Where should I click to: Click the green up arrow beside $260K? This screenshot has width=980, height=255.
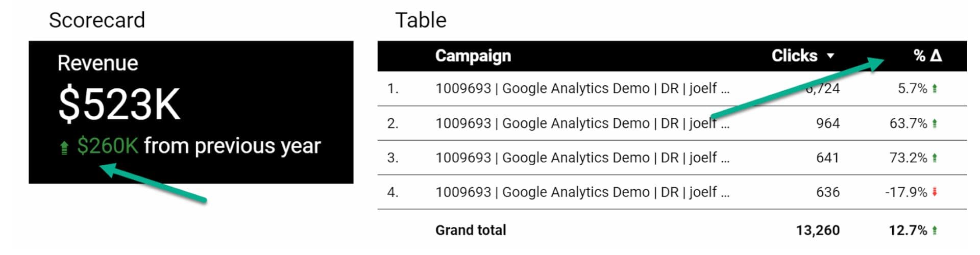[x=64, y=148]
